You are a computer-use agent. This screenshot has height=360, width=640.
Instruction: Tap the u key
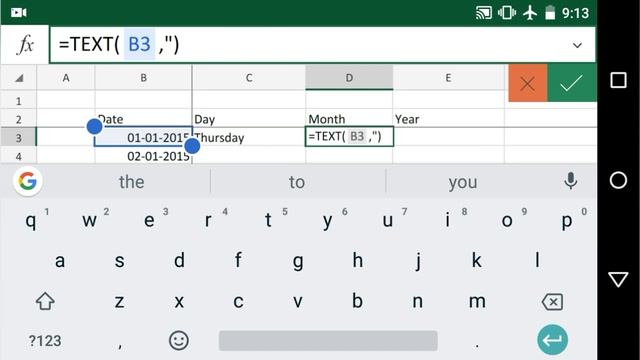point(388,220)
